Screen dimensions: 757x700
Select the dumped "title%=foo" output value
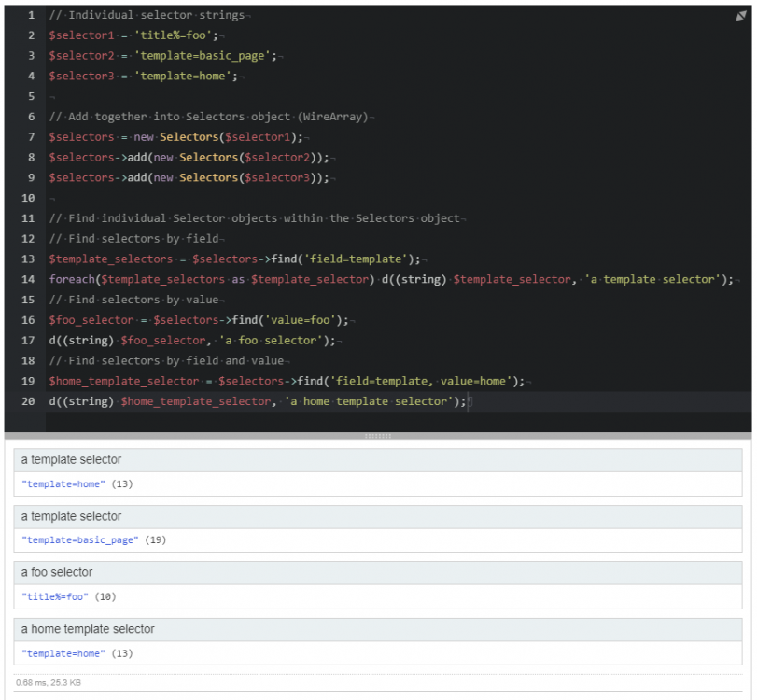click(54, 596)
